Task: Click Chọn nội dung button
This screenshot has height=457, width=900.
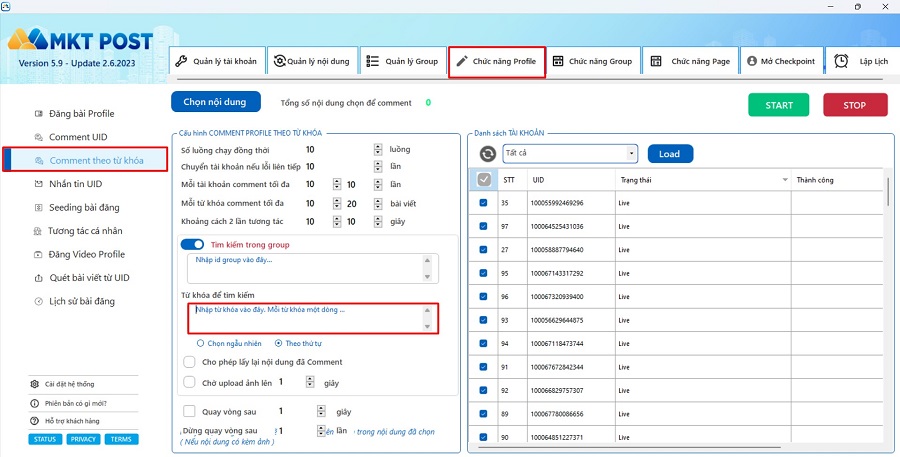Action: pos(216,102)
